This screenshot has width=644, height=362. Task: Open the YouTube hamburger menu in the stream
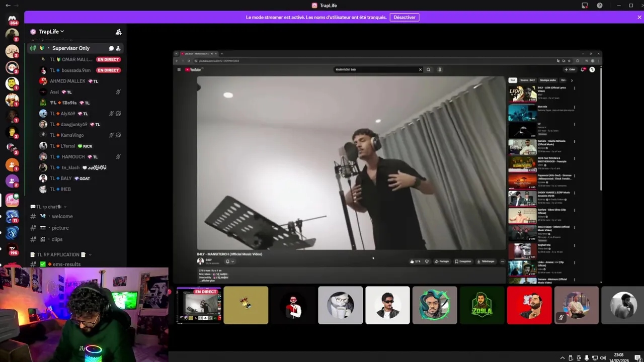(179, 69)
